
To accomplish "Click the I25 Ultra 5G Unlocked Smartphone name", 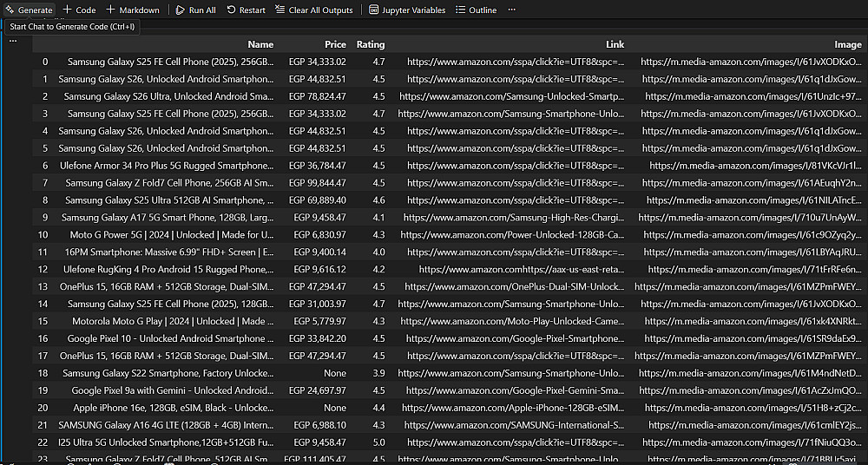I will (x=166, y=442).
